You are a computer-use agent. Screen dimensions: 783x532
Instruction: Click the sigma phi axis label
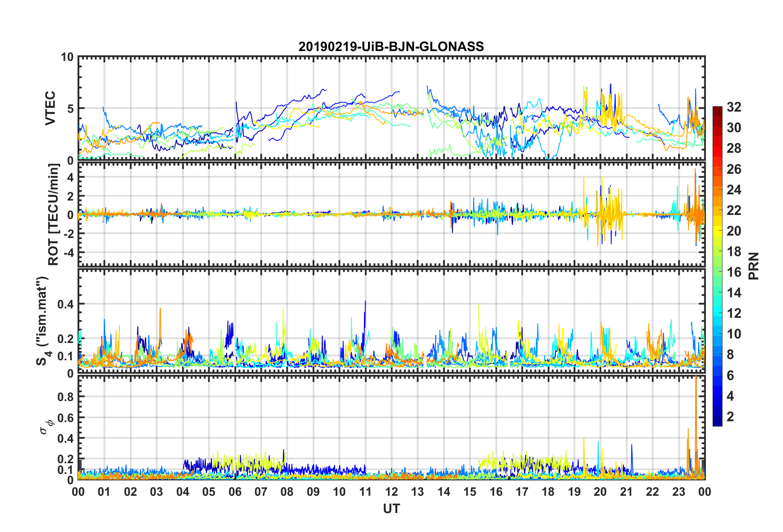(47, 427)
